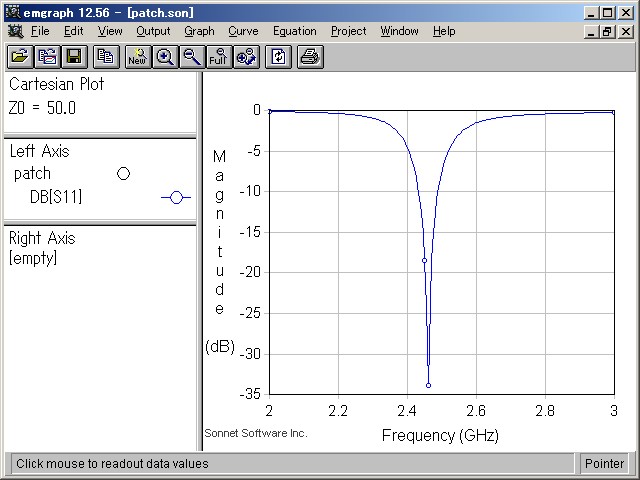The height and width of the screenshot is (480, 640).
Task: Click the Right Axis heading
Action: [x=42, y=238]
